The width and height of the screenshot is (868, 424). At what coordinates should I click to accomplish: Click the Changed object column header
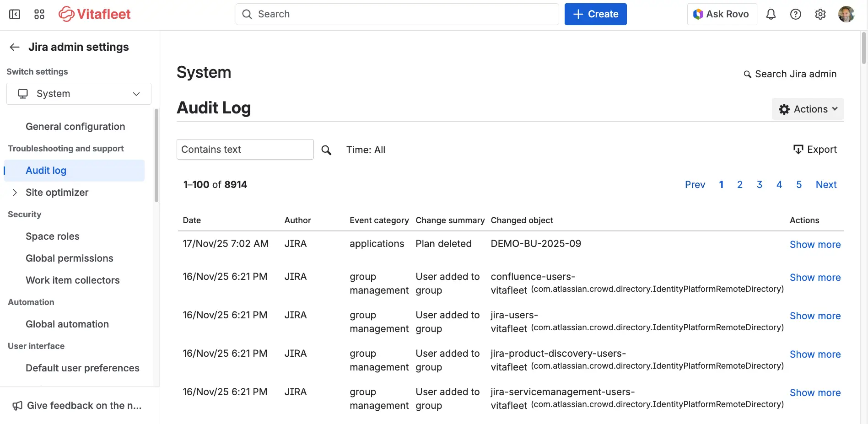point(522,220)
